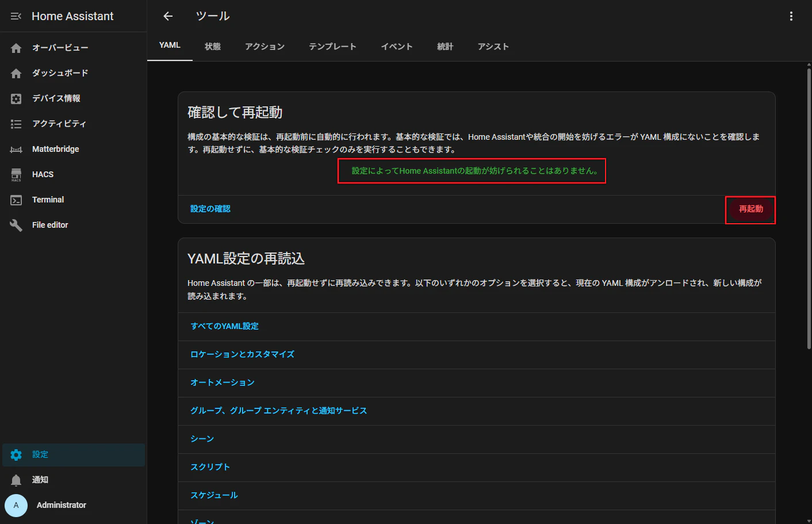Go back with the arrow icon
The height and width of the screenshot is (524, 812).
168,16
